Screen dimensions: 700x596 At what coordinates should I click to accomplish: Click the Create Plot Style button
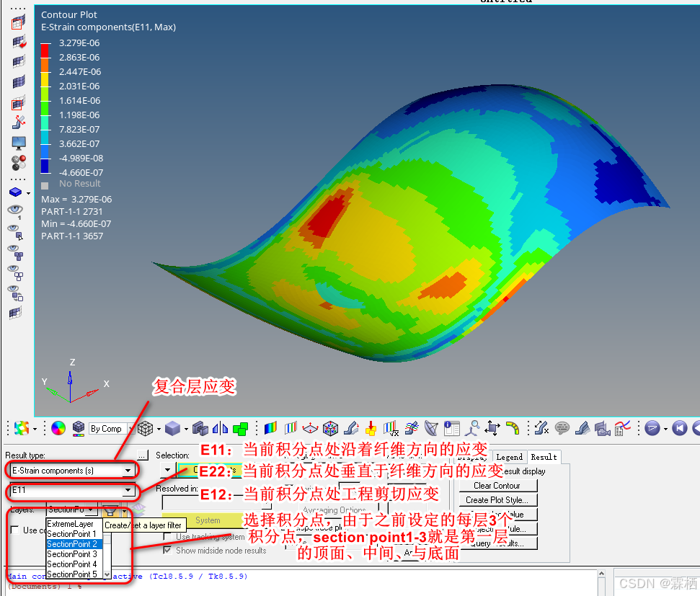click(x=497, y=500)
